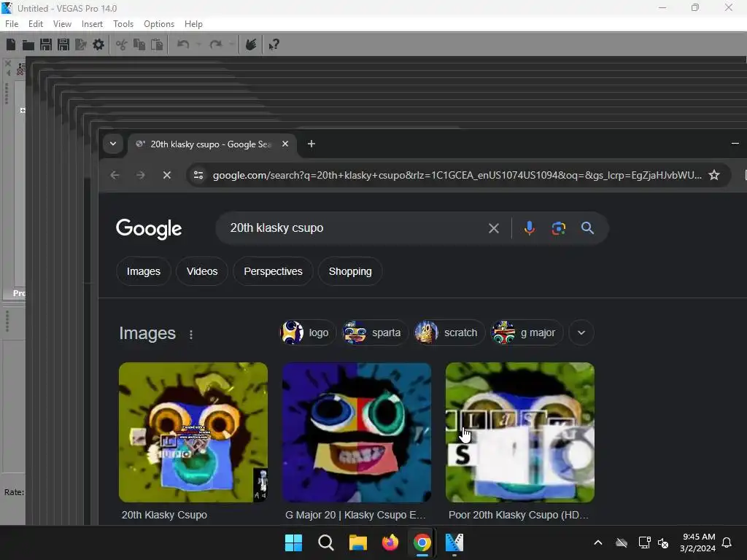Screen dimensions: 747x560
Task: Click the Save As icon in VEGAS toolbar
Action: pyautogui.click(x=63, y=44)
